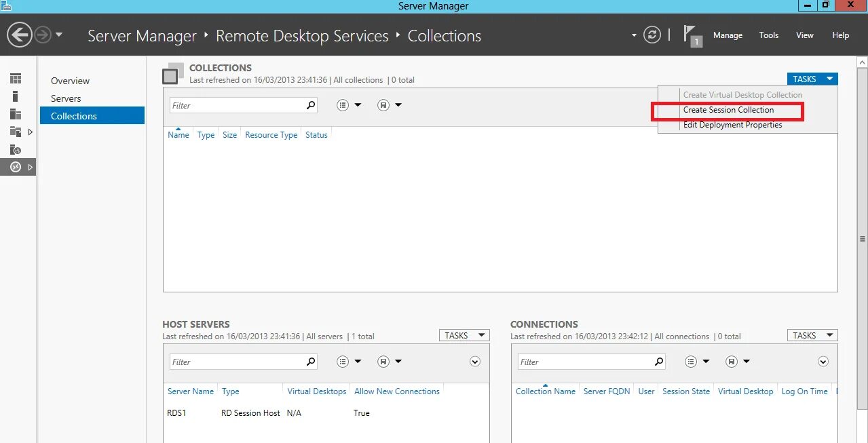
Task: Click the back navigation arrow
Action: tap(19, 35)
